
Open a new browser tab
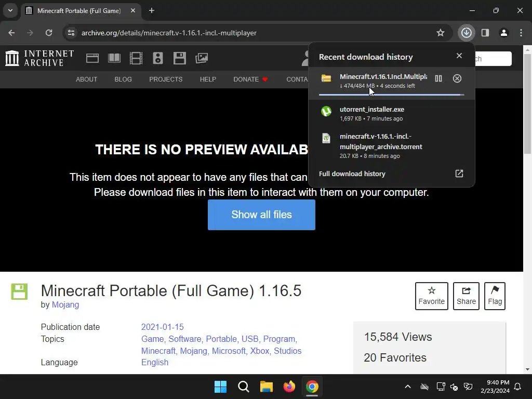[x=152, y=10]
